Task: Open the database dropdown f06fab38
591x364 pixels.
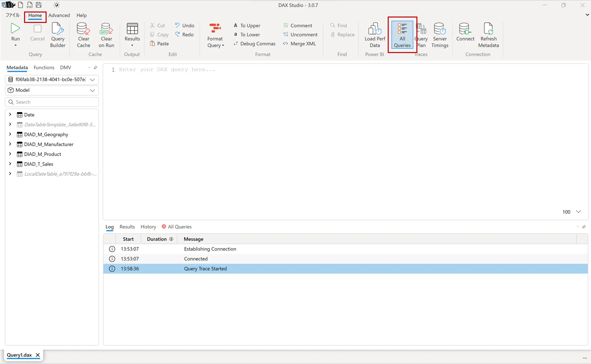Action: (52, 79)
